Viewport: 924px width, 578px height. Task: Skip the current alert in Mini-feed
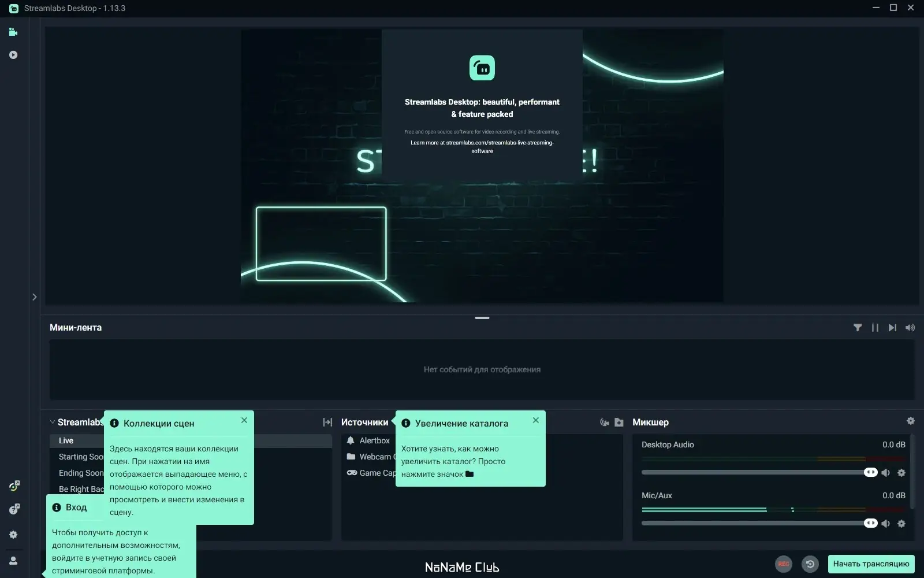coord(892,328)
